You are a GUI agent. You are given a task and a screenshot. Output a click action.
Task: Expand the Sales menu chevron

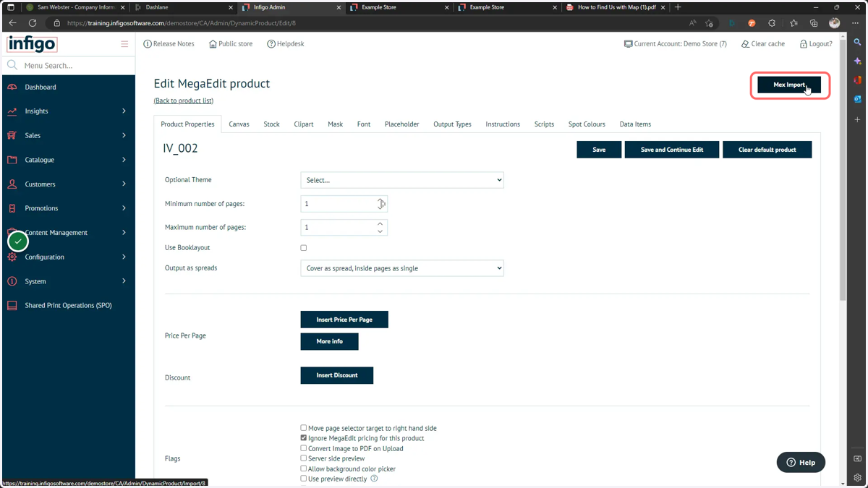click(124, 135)
